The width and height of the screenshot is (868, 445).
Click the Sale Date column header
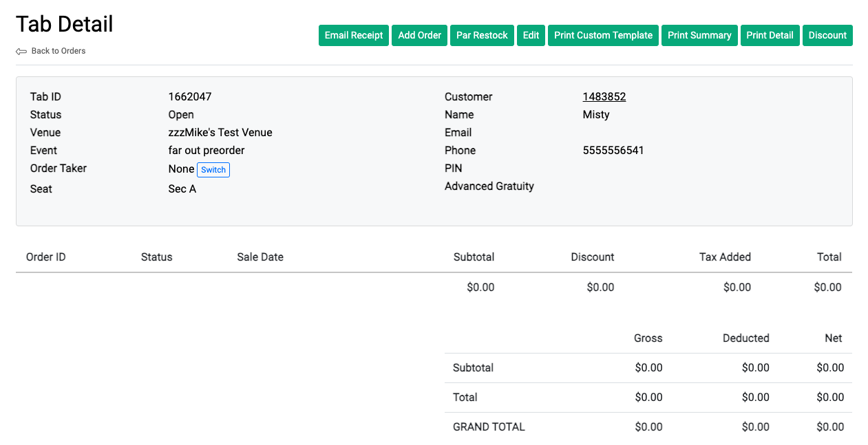pyautogui.click(x=260, y=257)
